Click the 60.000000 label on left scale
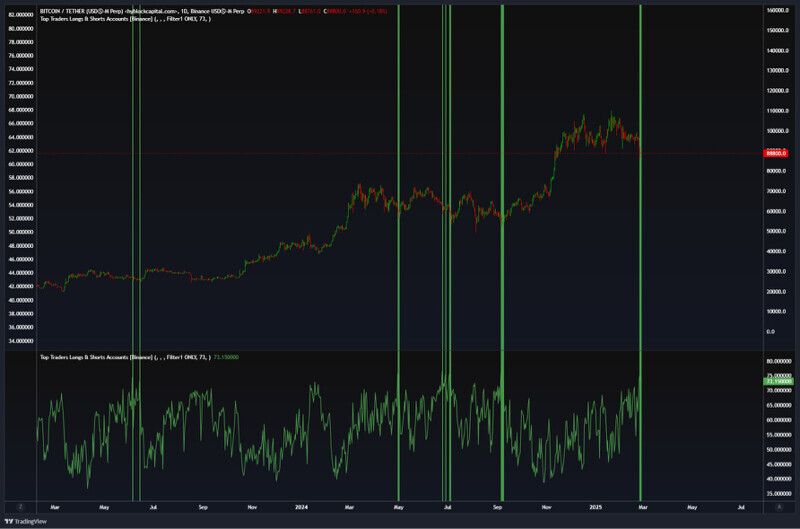 19,164
